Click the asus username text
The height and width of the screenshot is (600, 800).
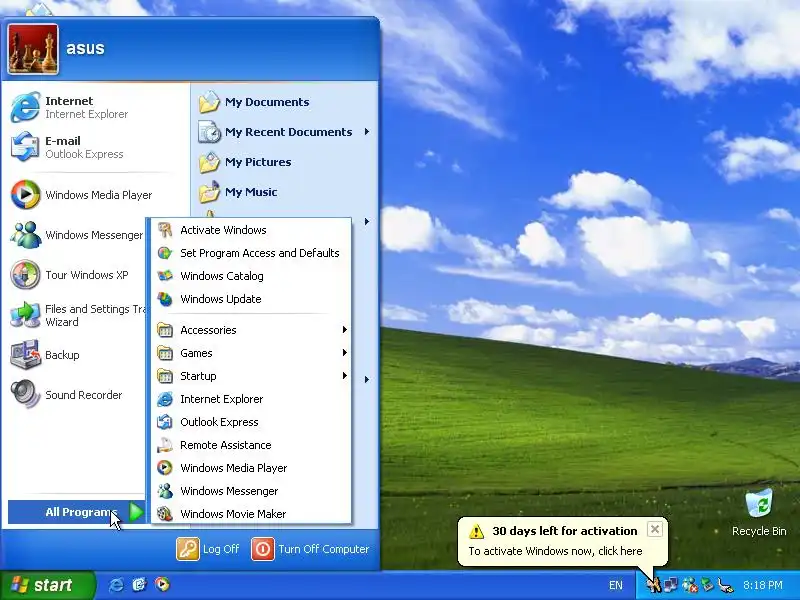85,48
